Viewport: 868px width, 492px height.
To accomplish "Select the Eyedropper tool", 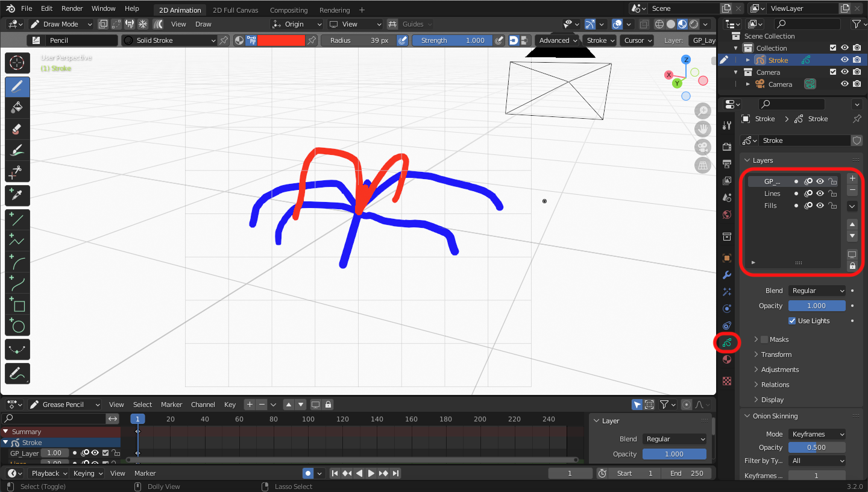I will (x=17, y=195).
